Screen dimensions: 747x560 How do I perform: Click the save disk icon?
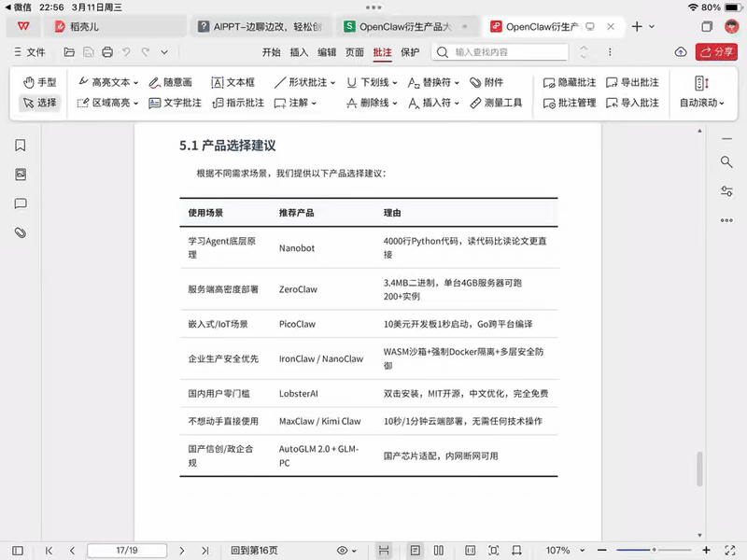tap(88, 52)
